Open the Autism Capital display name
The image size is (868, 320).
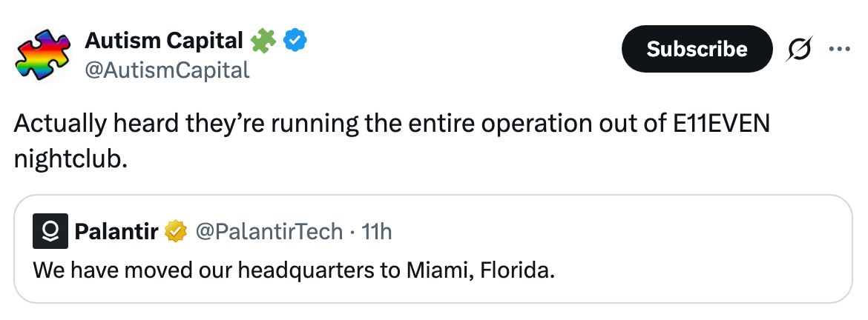(164, 41)
